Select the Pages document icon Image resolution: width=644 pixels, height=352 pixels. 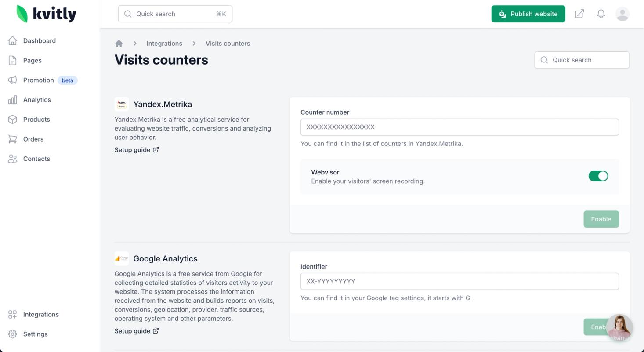[x=13, y=61]
